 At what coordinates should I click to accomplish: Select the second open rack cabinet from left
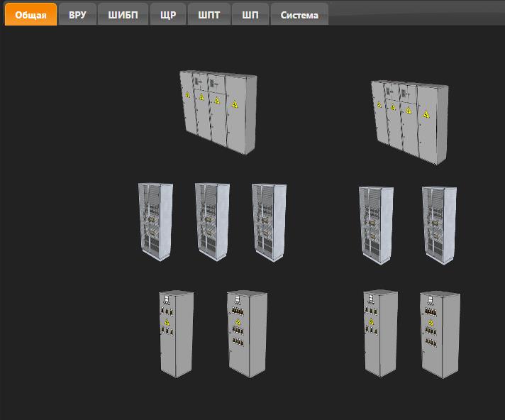pos(212,221)
